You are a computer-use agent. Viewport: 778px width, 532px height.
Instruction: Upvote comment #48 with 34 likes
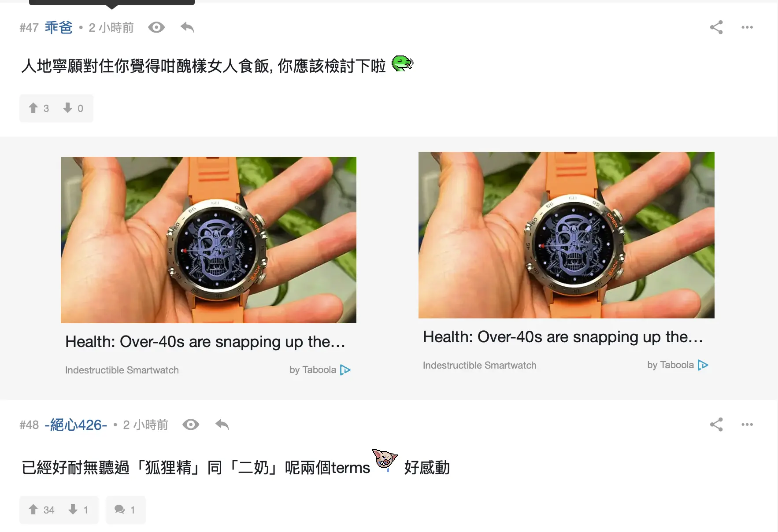41,510
